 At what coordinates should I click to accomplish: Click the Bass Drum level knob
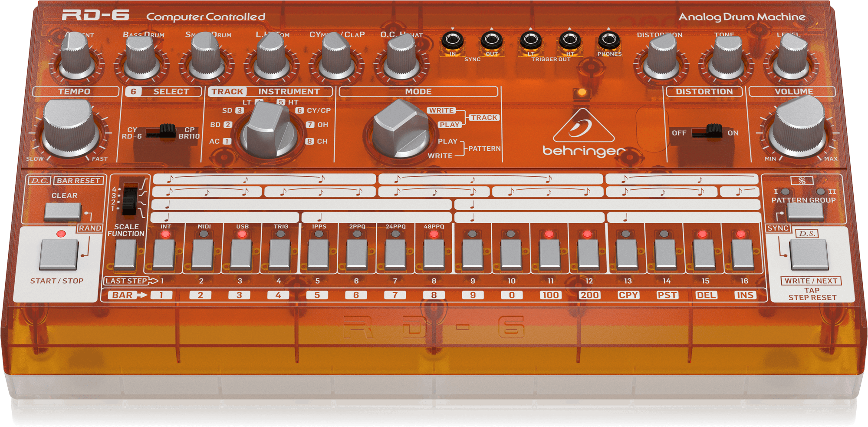pos(141,56)
